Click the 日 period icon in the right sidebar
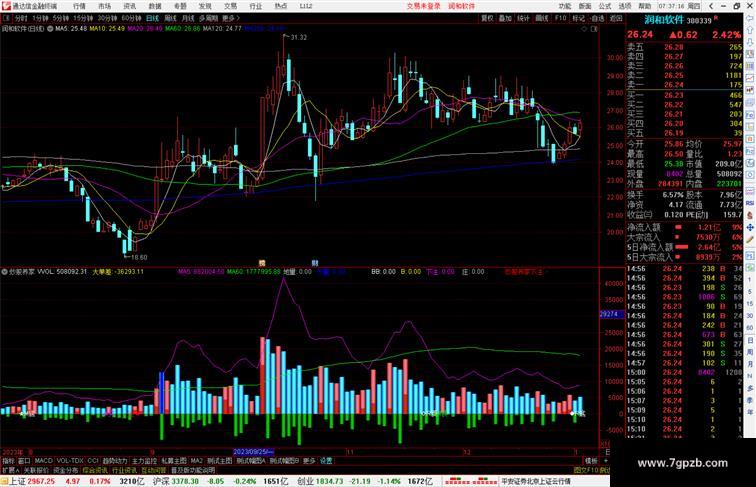This screenshot has width=756, height=487. 750,340
